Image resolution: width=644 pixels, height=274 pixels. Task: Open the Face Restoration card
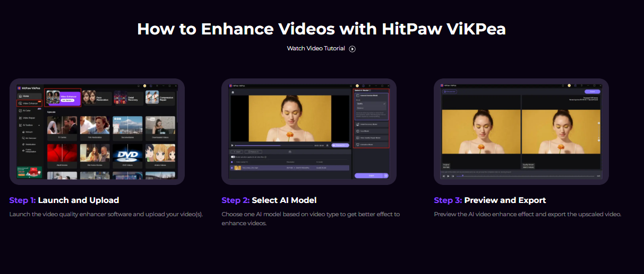point(97,99)
